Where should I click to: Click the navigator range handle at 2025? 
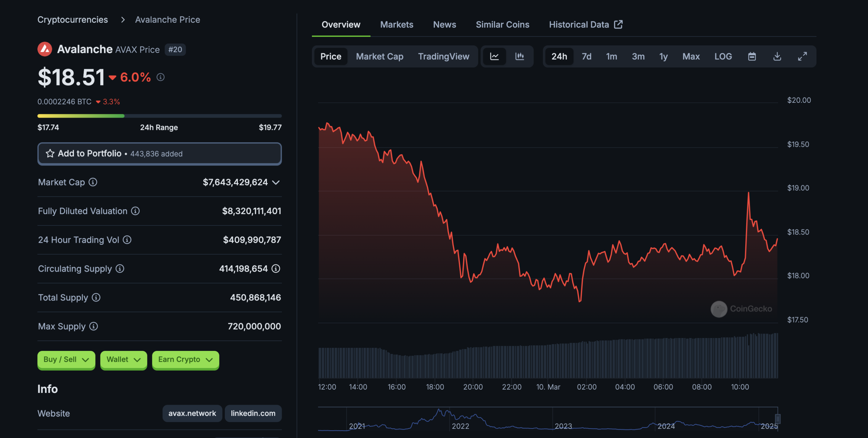click(778, 419)
